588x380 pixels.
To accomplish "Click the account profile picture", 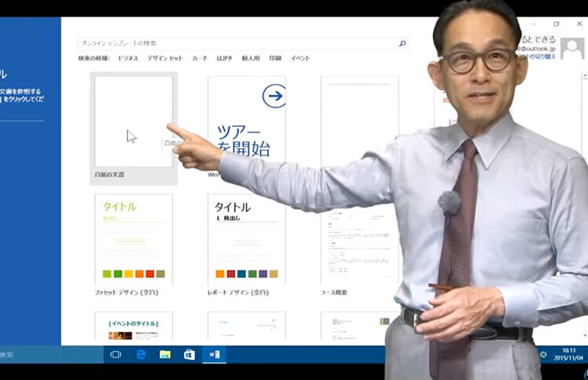I will pyautogui.click(x=572, y=49).
